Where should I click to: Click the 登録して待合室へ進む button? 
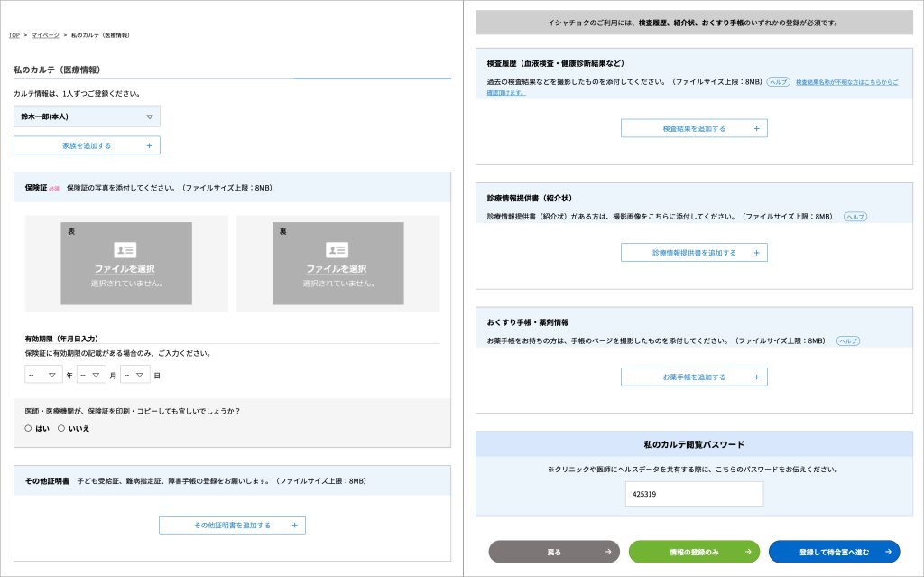point(834,552)
